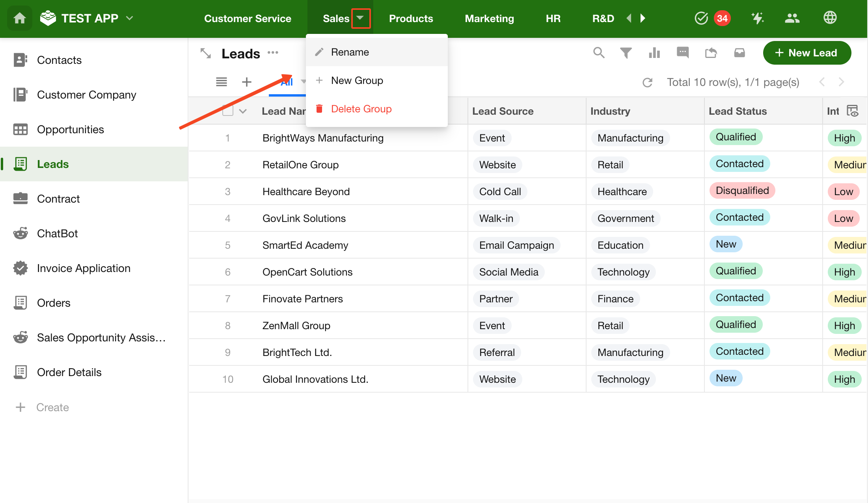Viewport: 868px width, 503px height.
Task: Toggle the column visibility eye icon
Action: (853, 111)
